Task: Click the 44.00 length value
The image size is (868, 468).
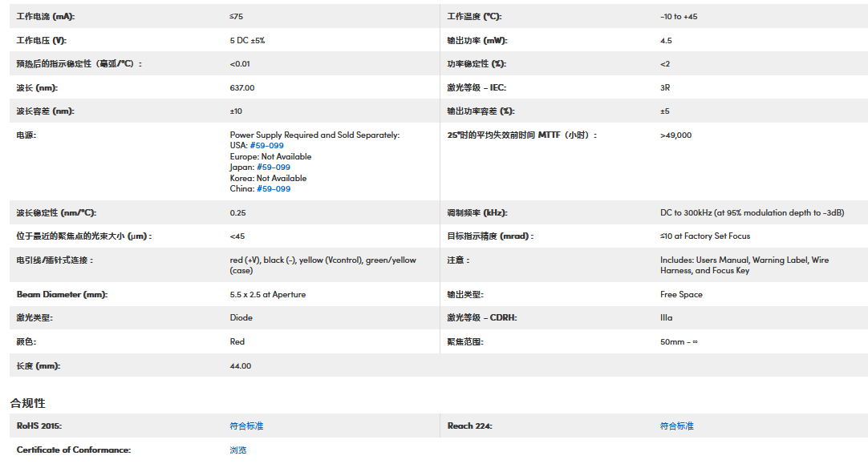Action: tap(241, 365)
